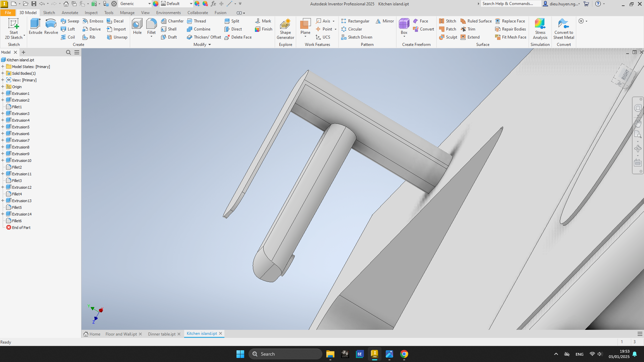Choose the Emboss tool
The width and height of the screenshot is (644, 362).
pyautogui.click(x=93, y=21)
